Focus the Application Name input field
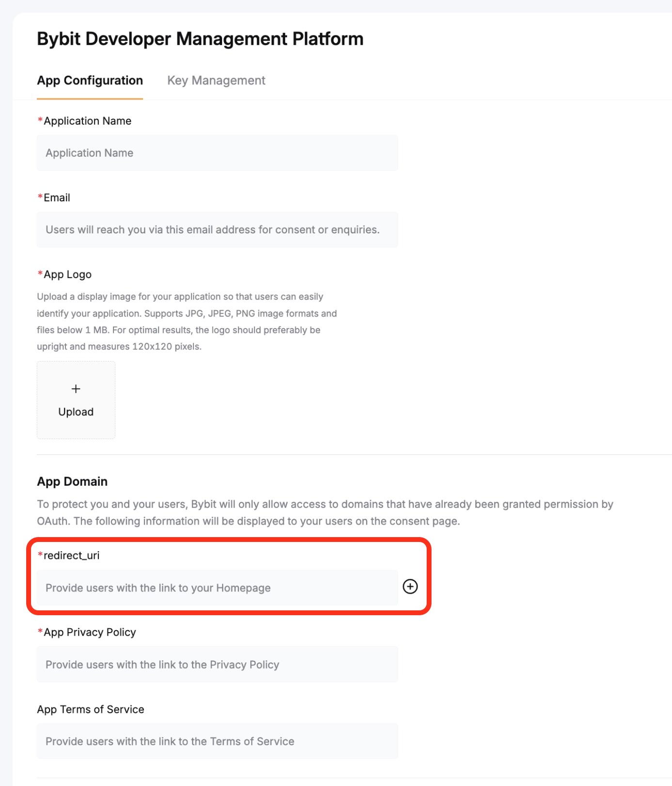Screen dimensions: 672x786 (217, 153)
